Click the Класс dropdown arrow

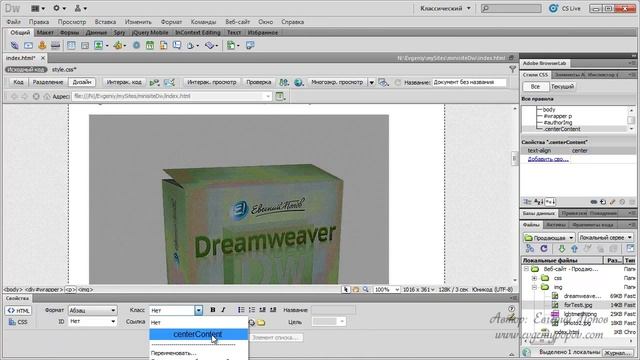198,310
